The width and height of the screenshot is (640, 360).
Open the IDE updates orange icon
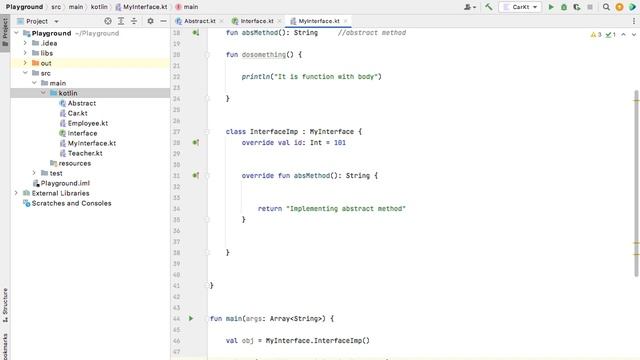619,7
